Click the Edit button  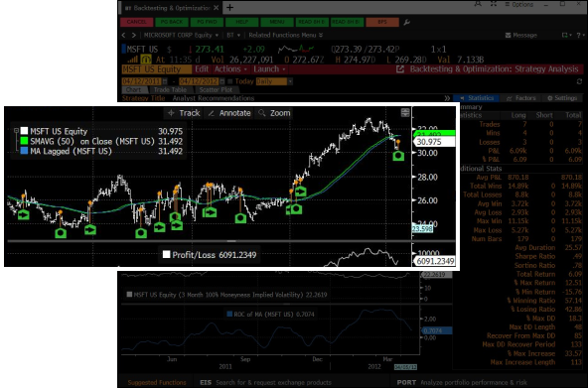coord(202,69)
